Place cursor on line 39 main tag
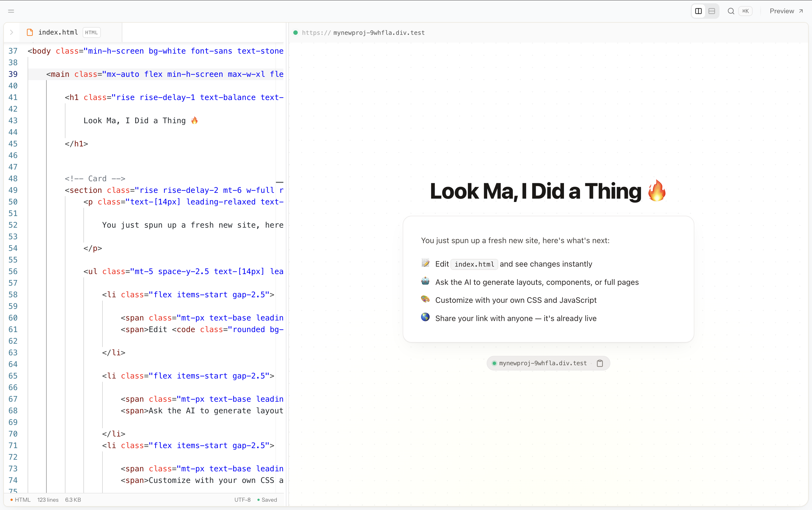812x510 pixels. [155, 74]
